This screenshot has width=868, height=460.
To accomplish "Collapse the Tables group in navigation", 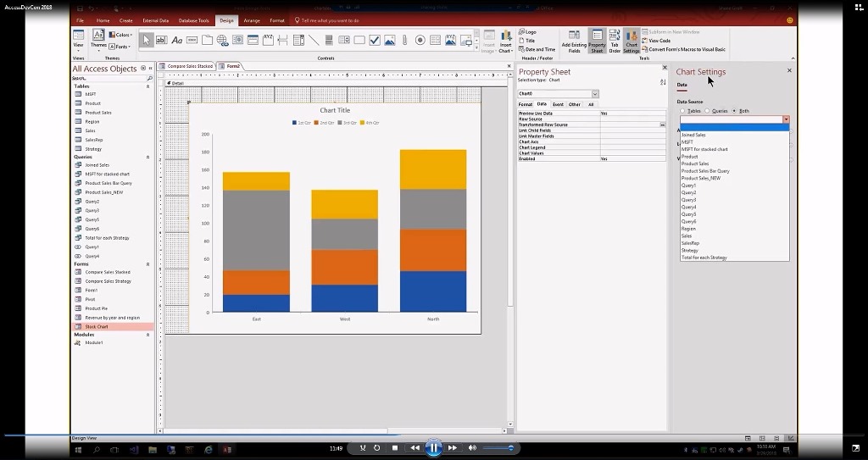I will 147,86.
